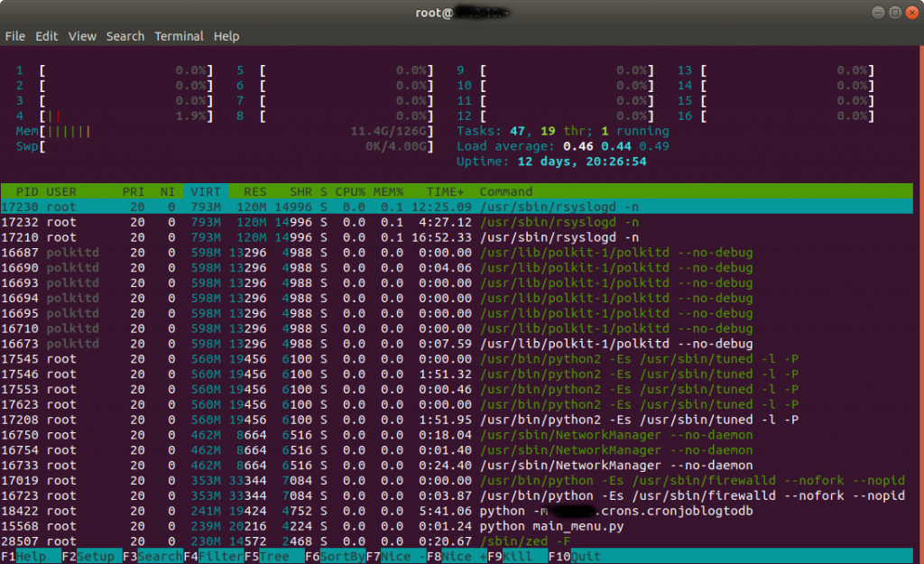Open the File menu

pyautogui.click(x=14, y=36)
